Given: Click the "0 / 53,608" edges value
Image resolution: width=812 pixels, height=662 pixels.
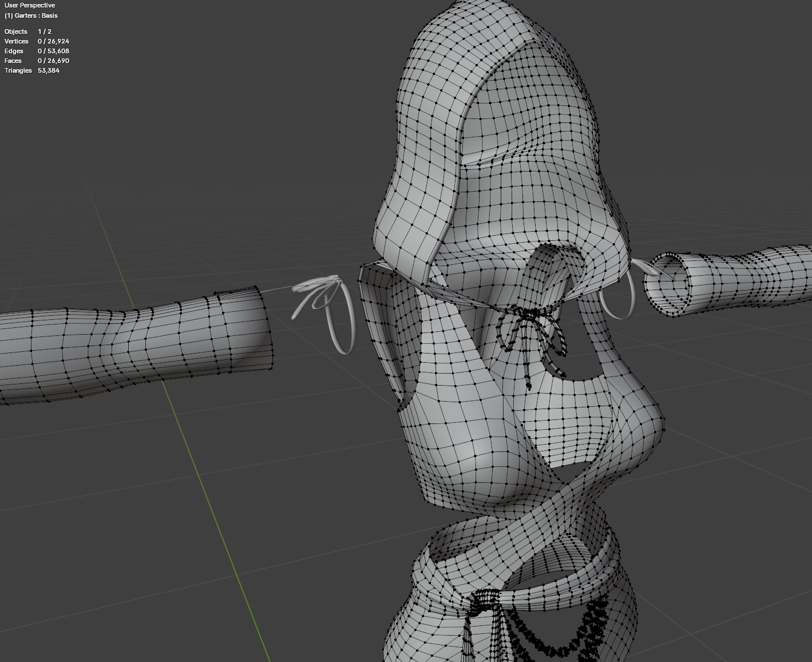Looking at the screenshot, I should pyautogui.click(x=54, y=51).
